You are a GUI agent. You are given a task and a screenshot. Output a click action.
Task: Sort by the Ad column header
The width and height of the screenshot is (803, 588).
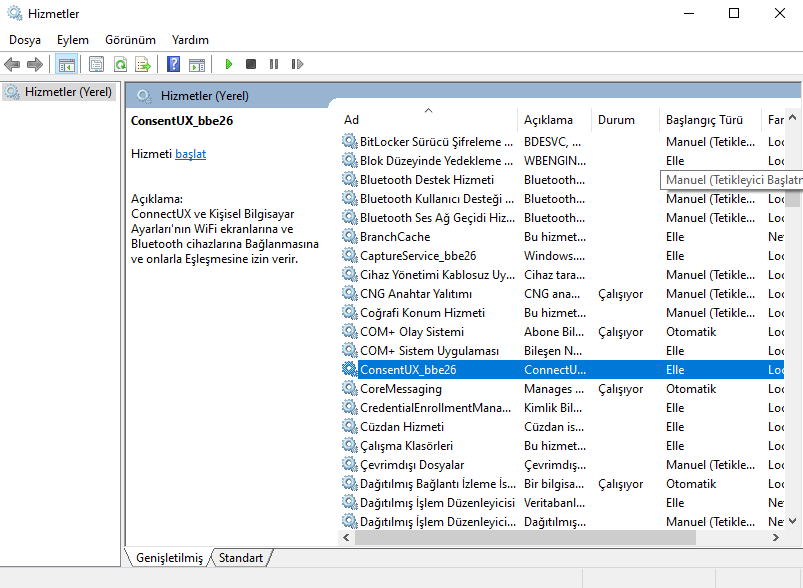pyautogui.click(x=428, y=120)
